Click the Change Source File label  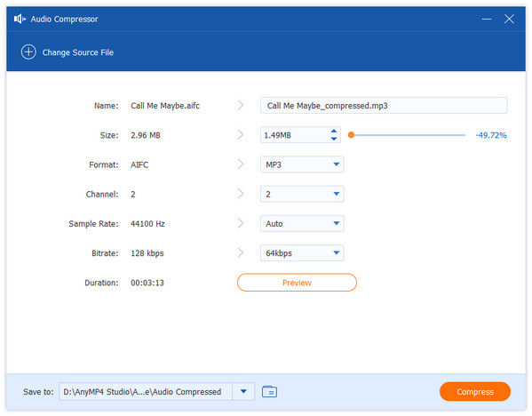pyautogui.click(x=78, y=52)
